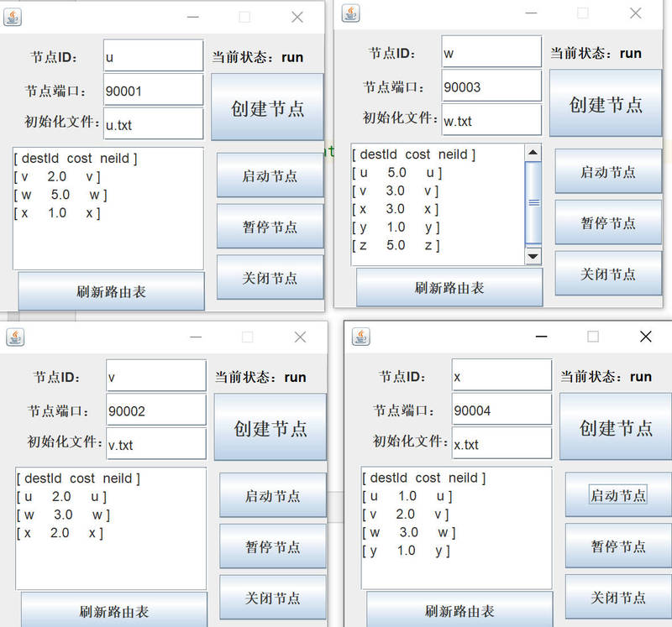Image resolution: width=672 pixels, height=627 pixels.
Task: Click 刷新路由表 in node x window
Action: point(459,610)
